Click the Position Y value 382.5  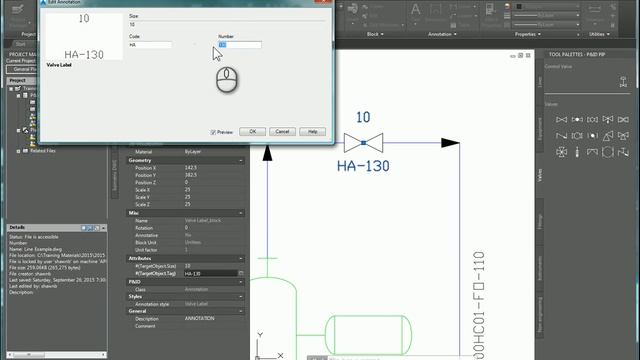[x=191, y=175]
